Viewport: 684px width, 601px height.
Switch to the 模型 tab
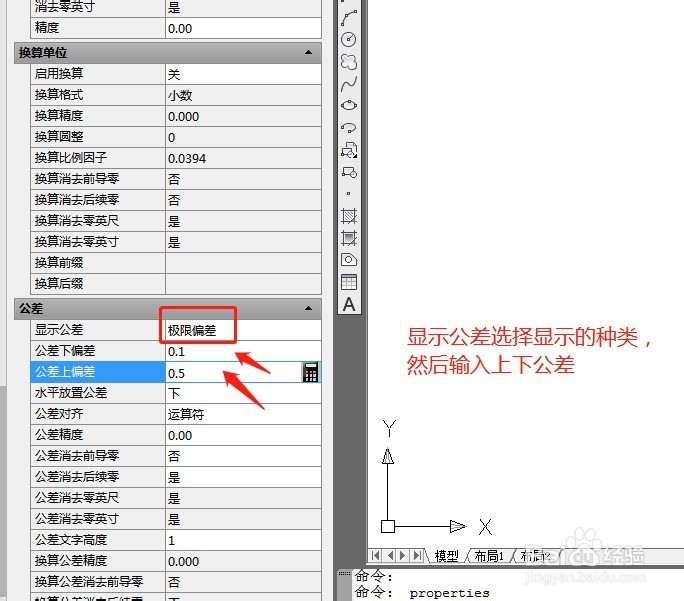point(447,556)
